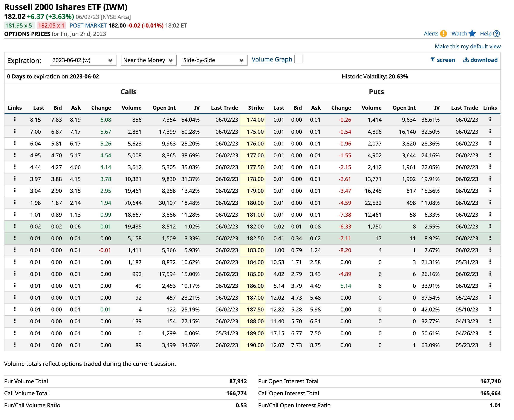Sort by calls Last Trade header
The image size is (514, 420).
tap(225, 108)
